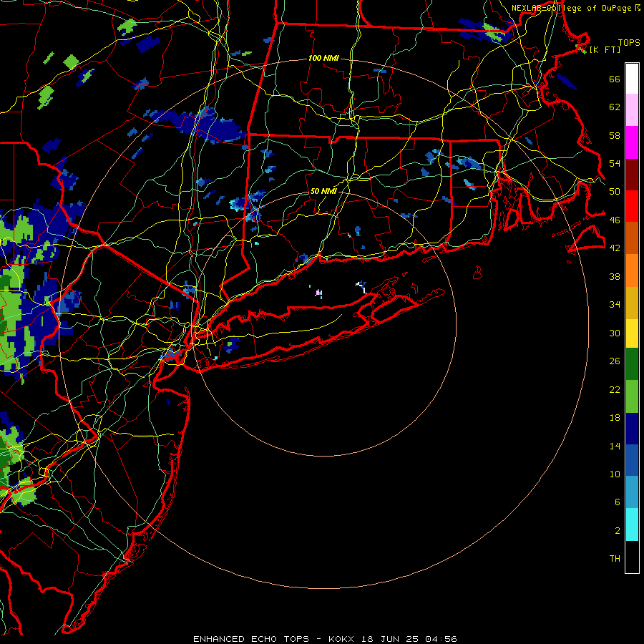Image resolution: width=644 pixels, height=644 pixels.
Task: Select the dark red (maroon) legend swatch
Action: coord(632,175)
